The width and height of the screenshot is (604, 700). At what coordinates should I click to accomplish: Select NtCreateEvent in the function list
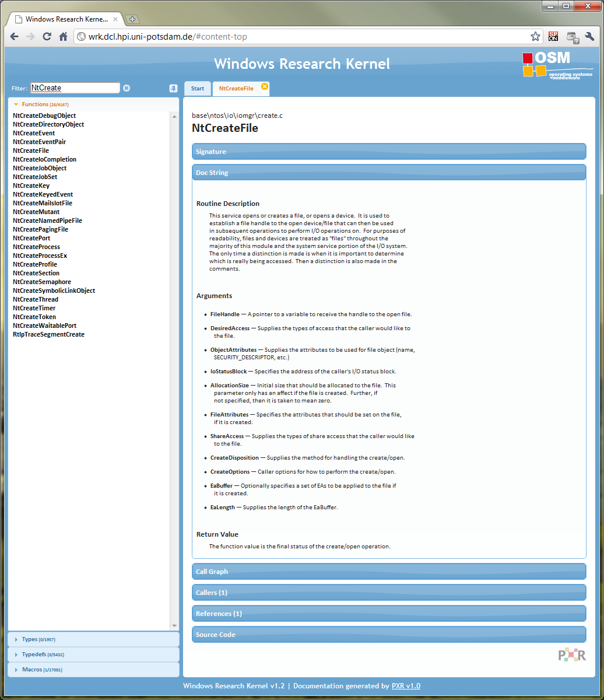click(34, 133)
